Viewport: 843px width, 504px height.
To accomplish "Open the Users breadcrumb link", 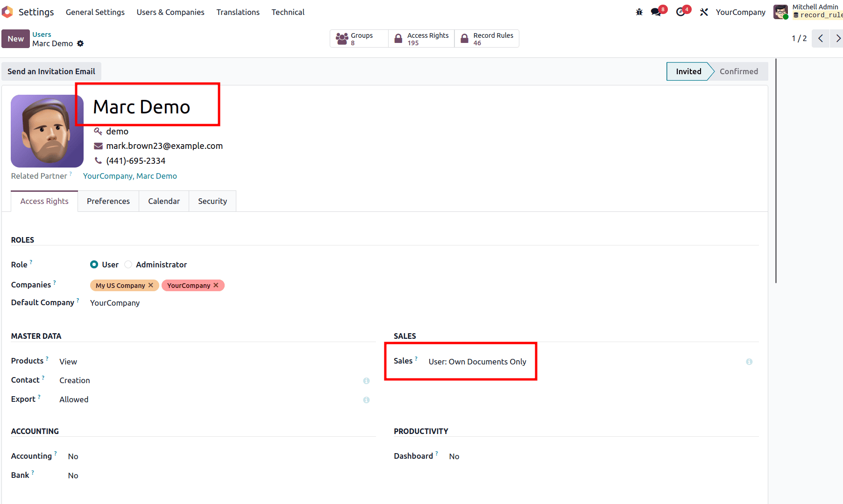I will click(42, 35).
